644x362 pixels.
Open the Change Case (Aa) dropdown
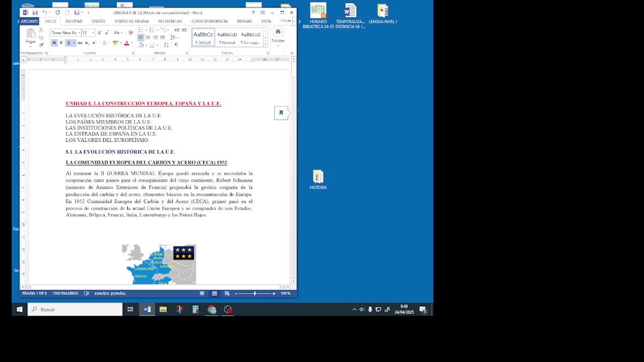117,33
